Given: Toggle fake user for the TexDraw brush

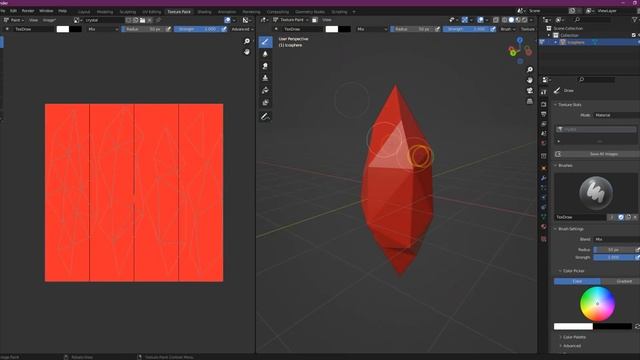Looking at the screenshot, I should (x=621, y=217).
